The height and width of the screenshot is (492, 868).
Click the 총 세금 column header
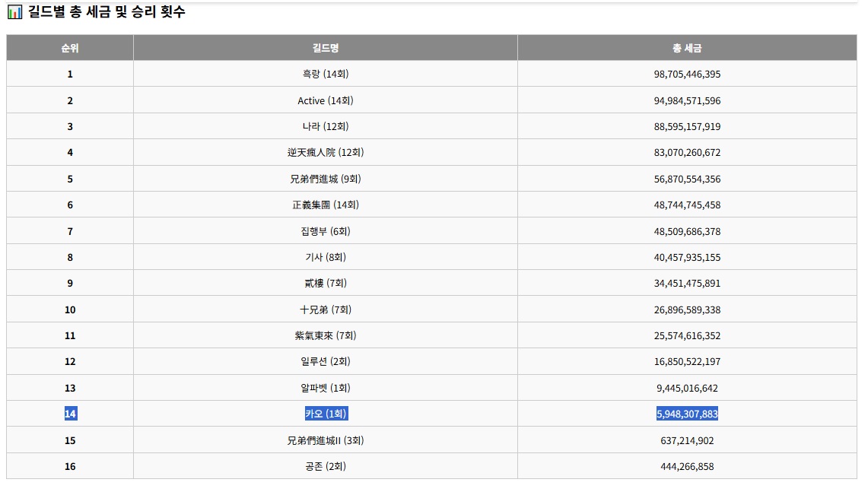pos(687,48)
